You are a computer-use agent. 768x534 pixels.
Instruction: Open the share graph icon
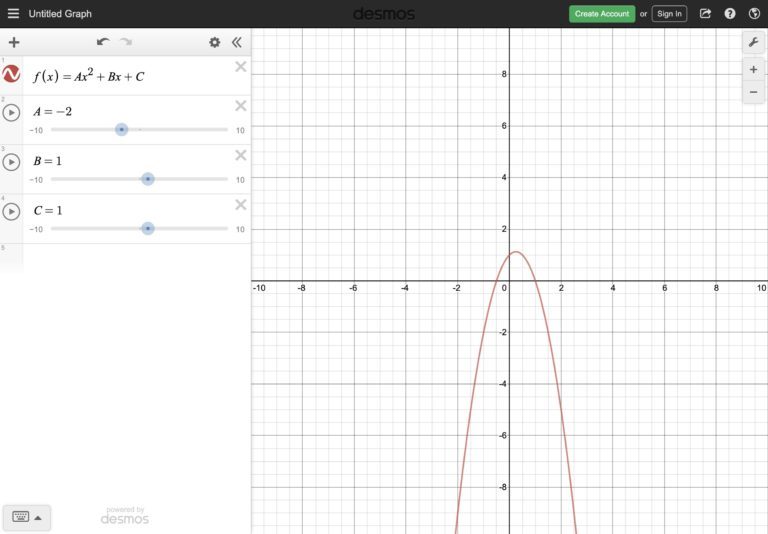[705, 14]
